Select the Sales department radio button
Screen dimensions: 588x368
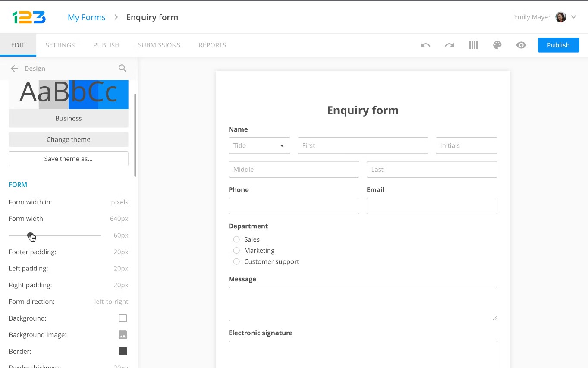tap(236, 239)
